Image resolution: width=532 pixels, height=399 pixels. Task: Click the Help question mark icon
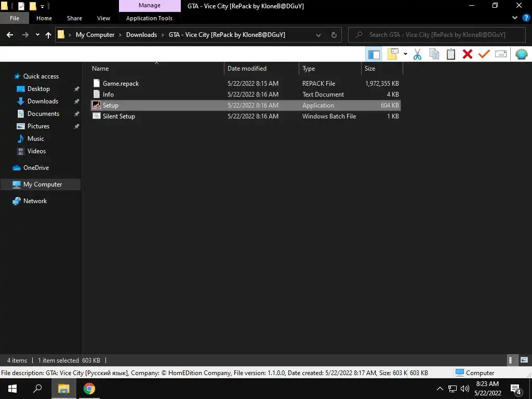point(526,18)
